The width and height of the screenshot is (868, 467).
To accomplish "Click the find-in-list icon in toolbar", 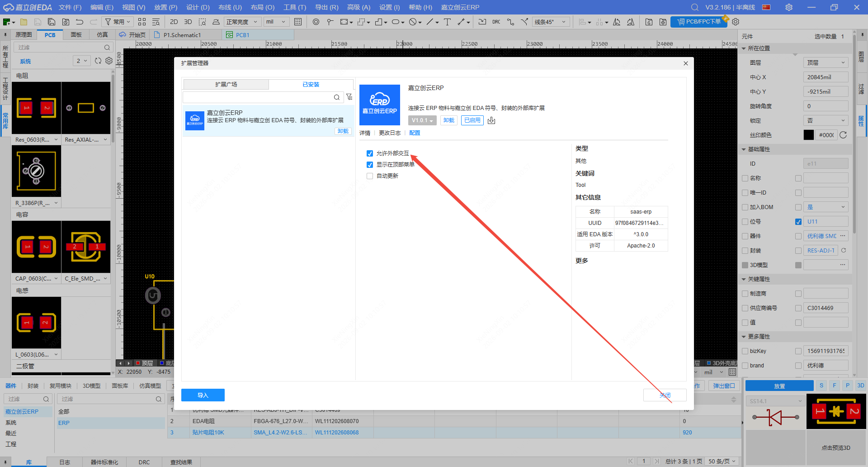I will click(x=156, y=22).
